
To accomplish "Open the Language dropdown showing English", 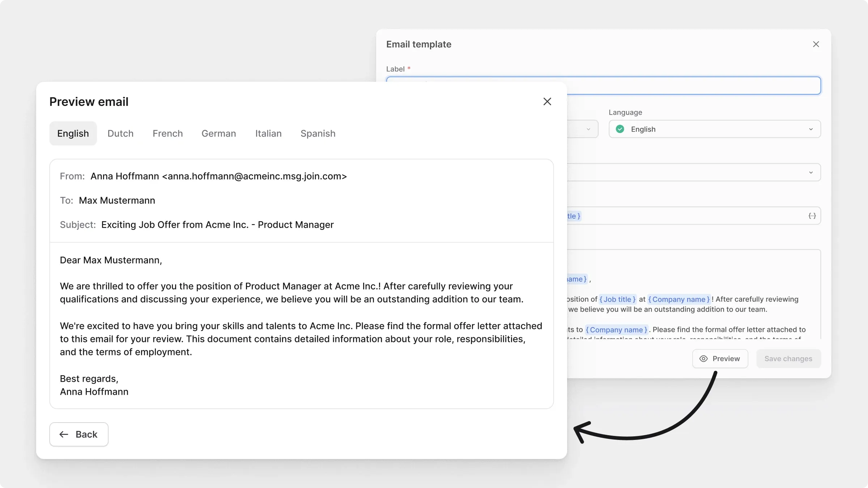I will (x=715, y=129).
